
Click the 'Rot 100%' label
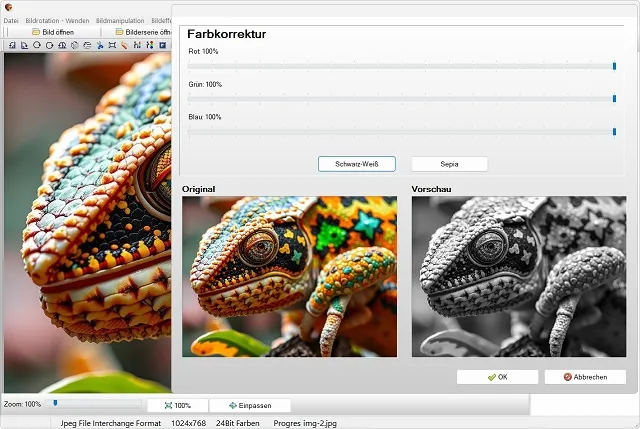click(x=203, y=51)
